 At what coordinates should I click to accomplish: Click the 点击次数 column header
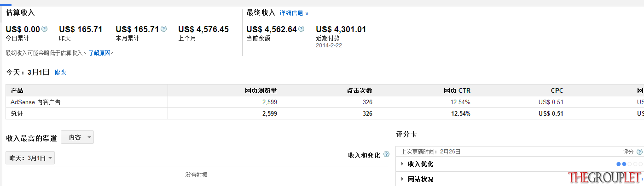(x=360, y=90)
